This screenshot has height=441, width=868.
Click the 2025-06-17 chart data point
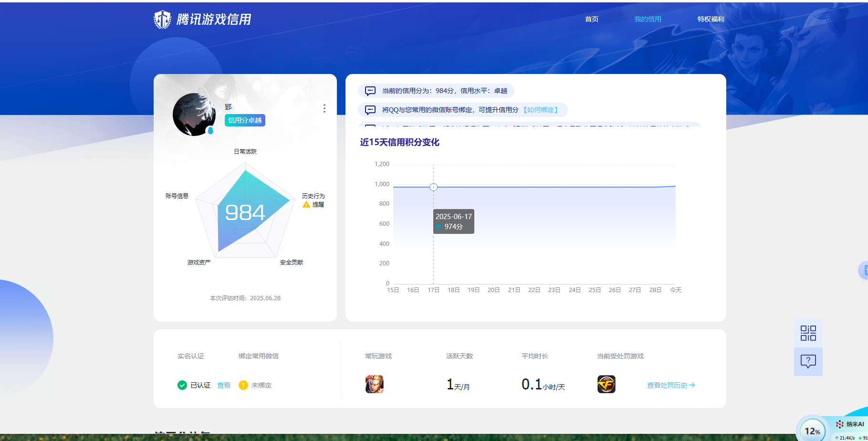coord(433,187)
